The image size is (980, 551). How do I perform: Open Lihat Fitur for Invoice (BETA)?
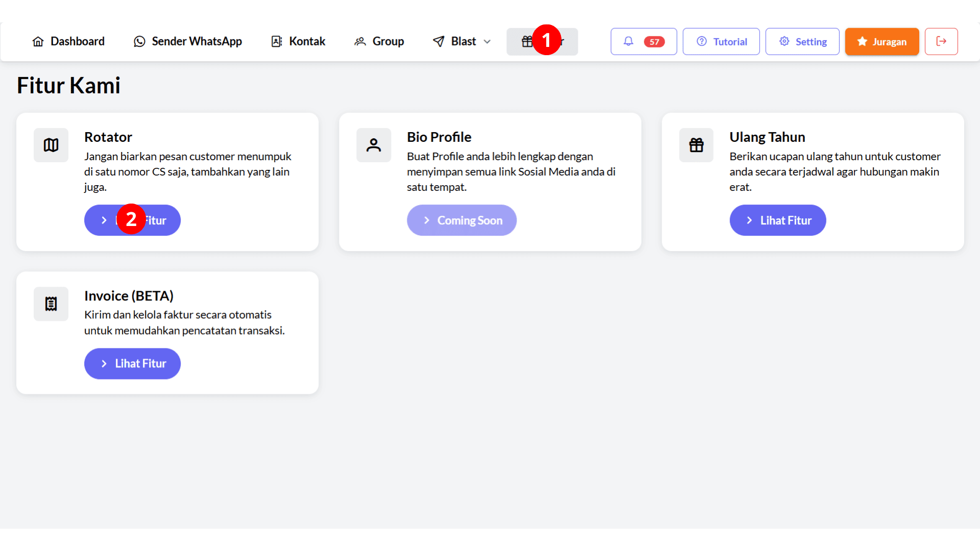(132, 363)
